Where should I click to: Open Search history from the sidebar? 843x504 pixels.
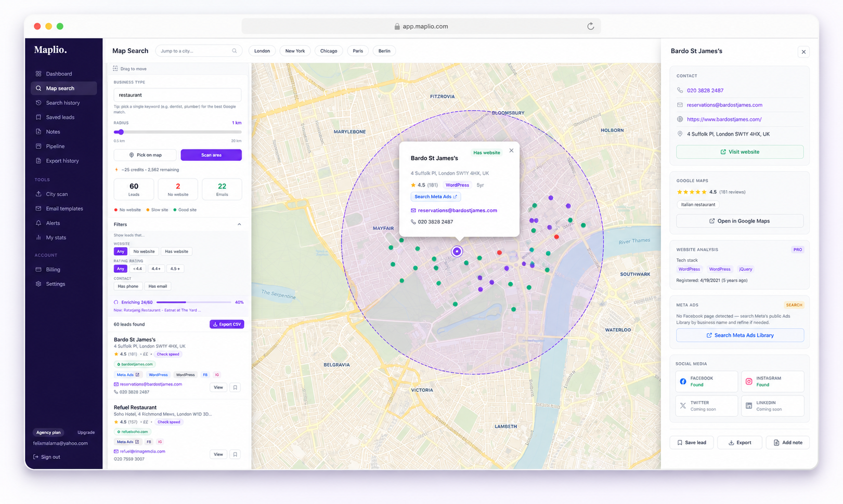63,103
